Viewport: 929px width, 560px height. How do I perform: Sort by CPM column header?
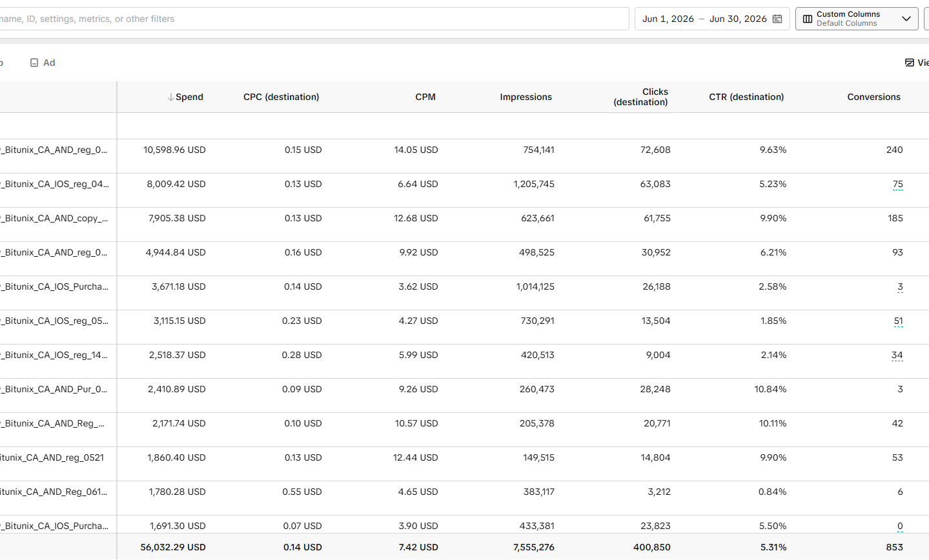click(425, 97)
